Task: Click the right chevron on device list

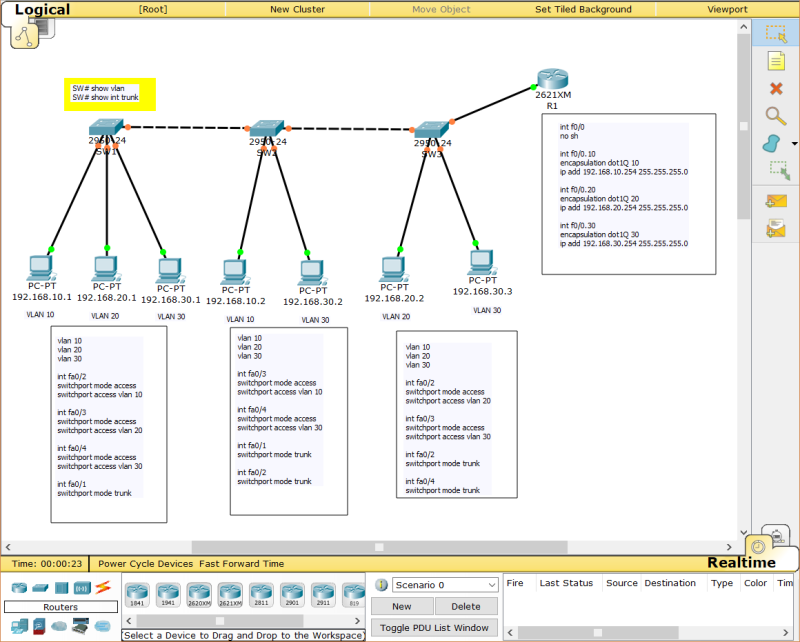Action: [x=357, y=620]
